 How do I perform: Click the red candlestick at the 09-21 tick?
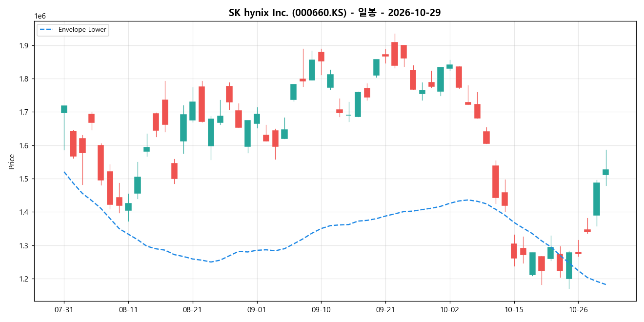pos(385,55)
